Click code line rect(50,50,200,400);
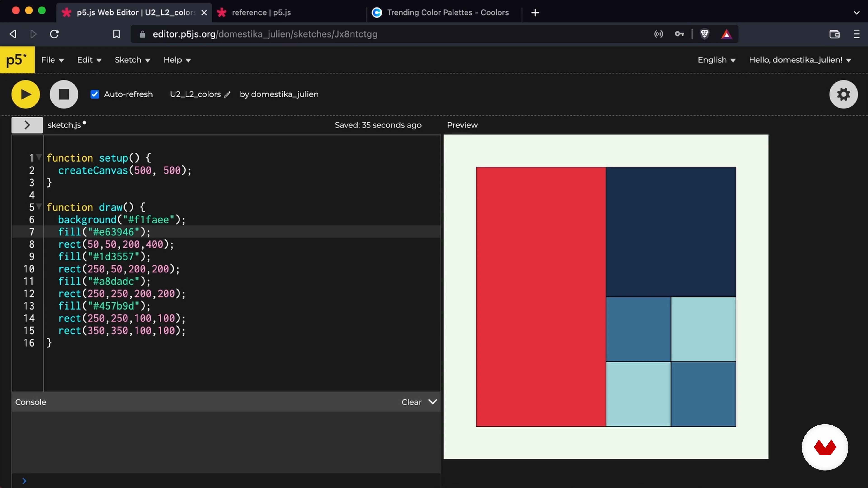This screenshot has width=868, height=488. click(x=116, y=244)
